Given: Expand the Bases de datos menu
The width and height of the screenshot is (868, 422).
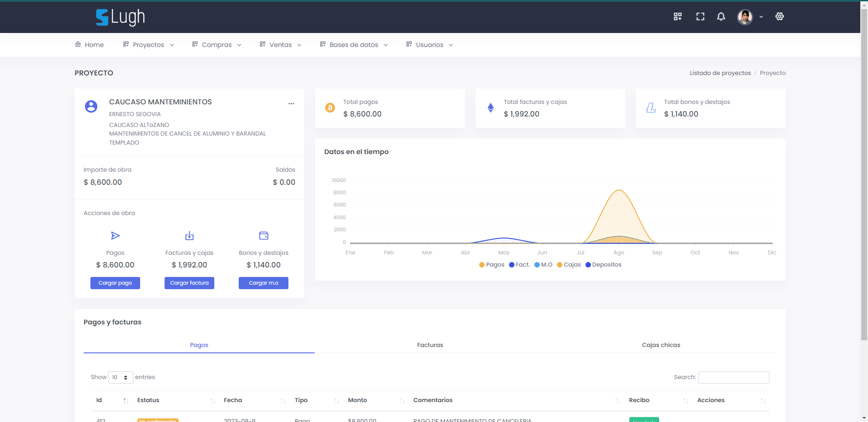Looking at the screenshot, I should coord(354,45).
